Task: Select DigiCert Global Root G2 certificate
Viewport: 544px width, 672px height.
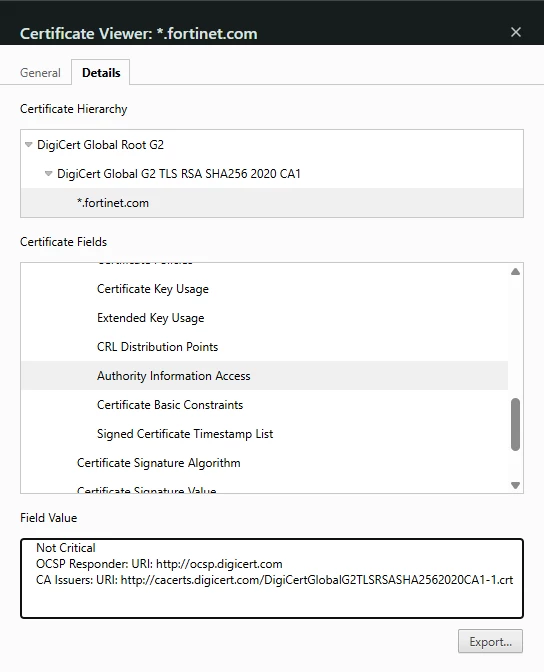Action: (100, 145)
